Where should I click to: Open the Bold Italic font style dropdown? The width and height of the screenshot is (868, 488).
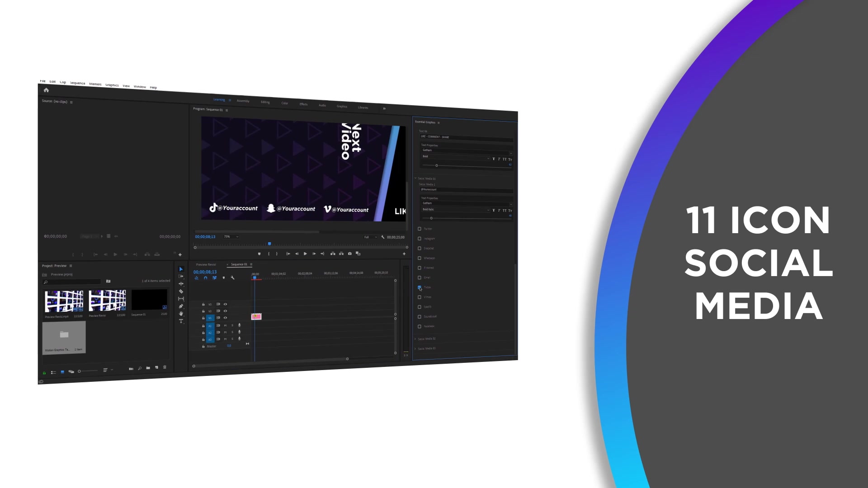coord(455,210)
